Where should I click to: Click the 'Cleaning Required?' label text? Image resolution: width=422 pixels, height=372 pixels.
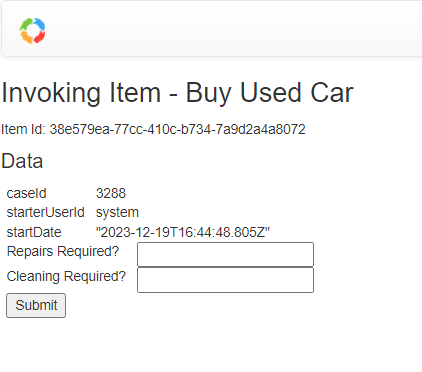tap(66, 276)
